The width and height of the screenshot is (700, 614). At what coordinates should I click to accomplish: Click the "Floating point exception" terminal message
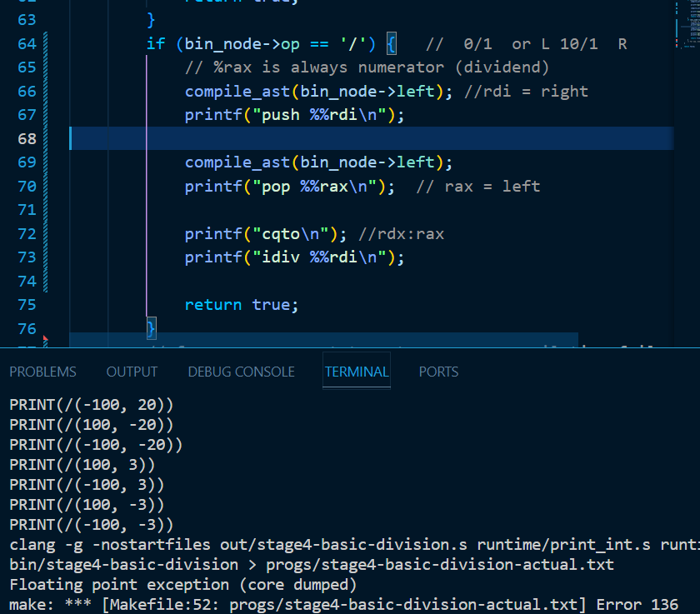point(118,584)
